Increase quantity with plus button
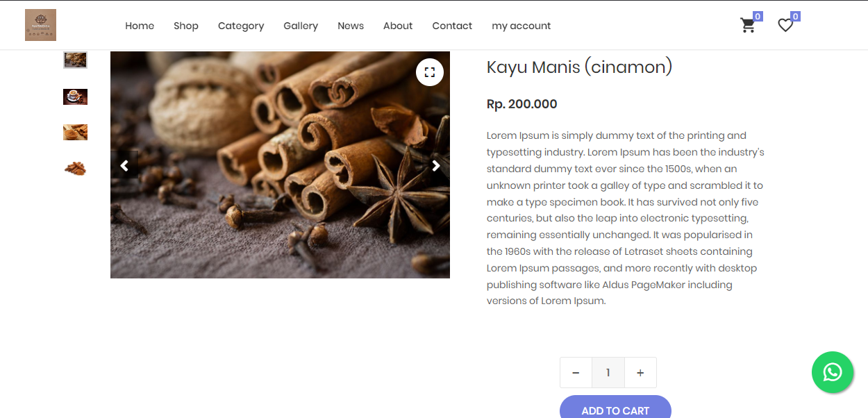Viewport: 868px width, 418px height. (x=640, y=373)
